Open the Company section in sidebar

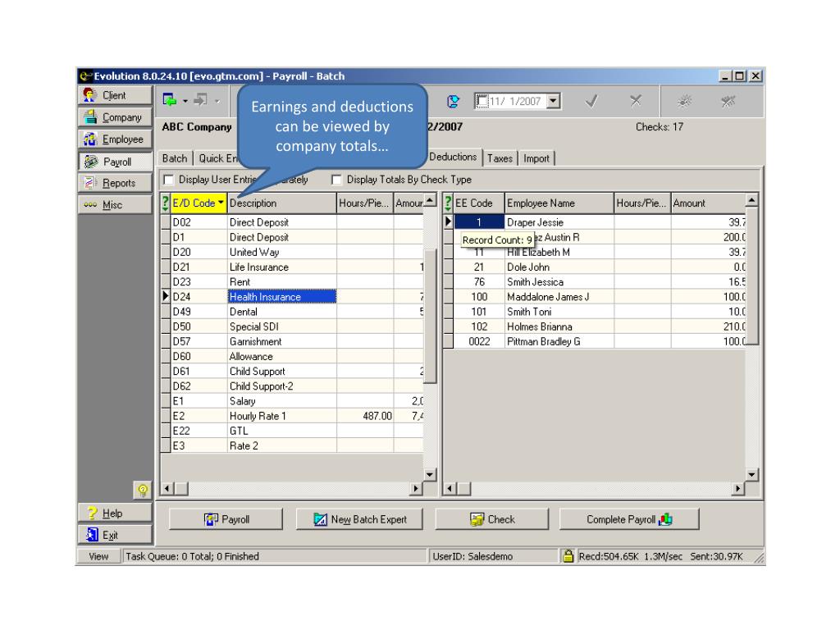[115, 117]
